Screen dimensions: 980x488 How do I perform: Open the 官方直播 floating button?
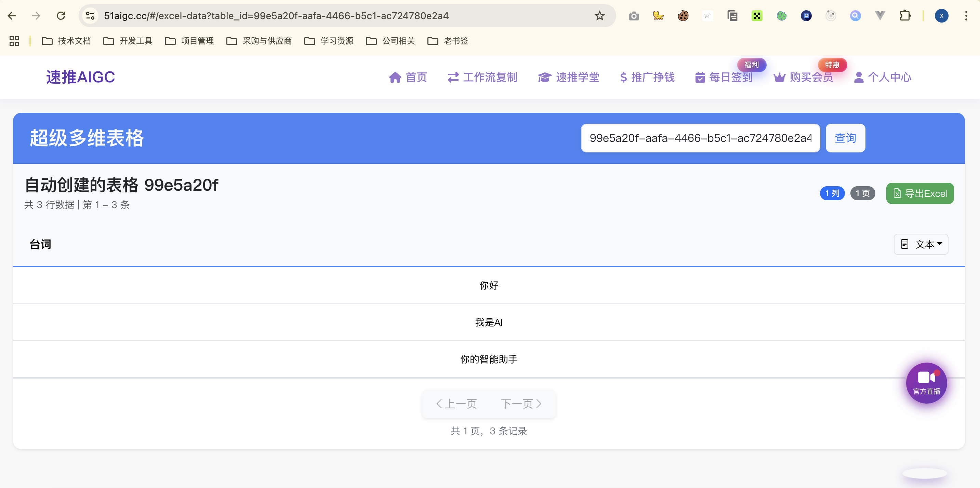coord(926,383)
